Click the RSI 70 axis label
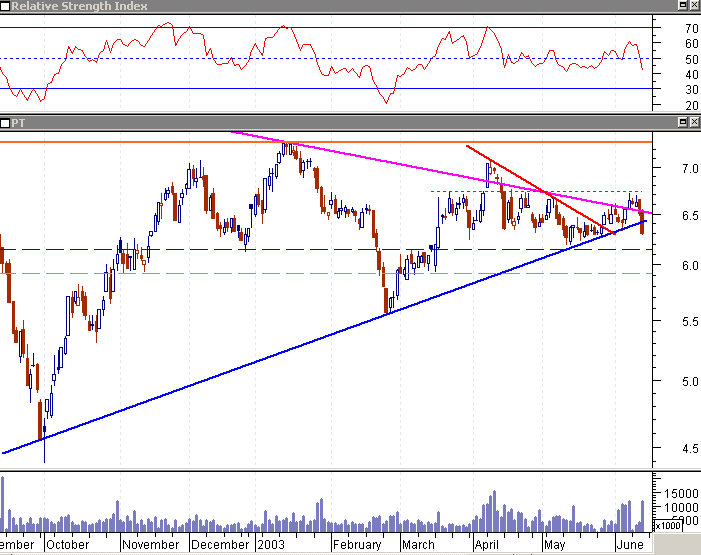Screen dimensions: 701x555 [x=692, y=29]
